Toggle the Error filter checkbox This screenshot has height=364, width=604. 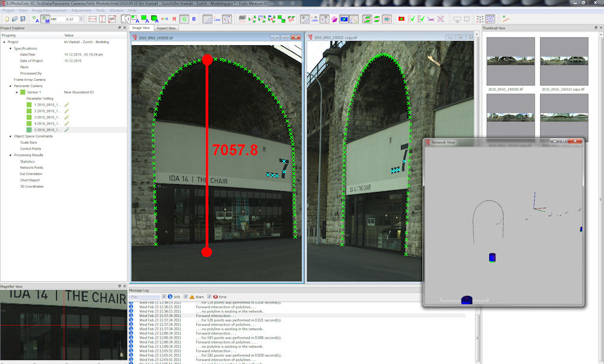pos(210,297)
